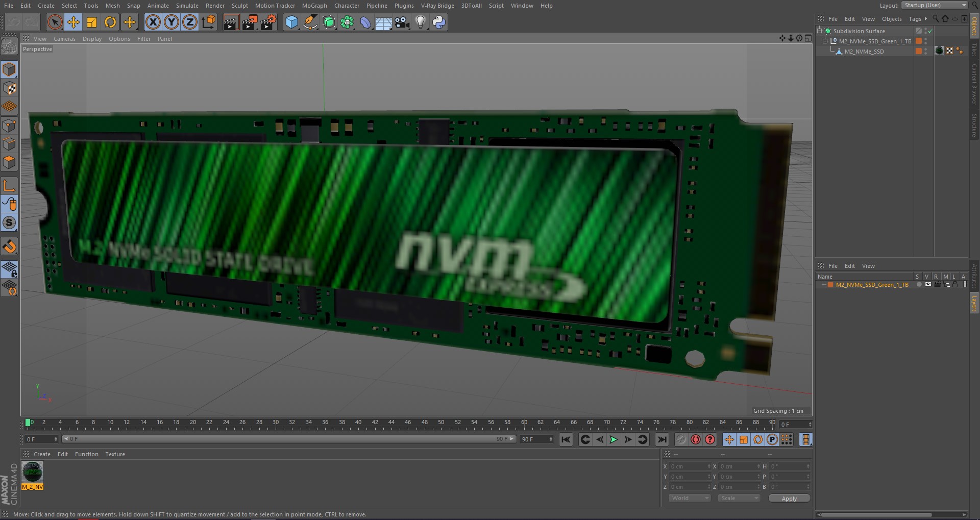Toggle Y axis lock
The height and width of the screenshot is (520, 980).
pos(171,22)
